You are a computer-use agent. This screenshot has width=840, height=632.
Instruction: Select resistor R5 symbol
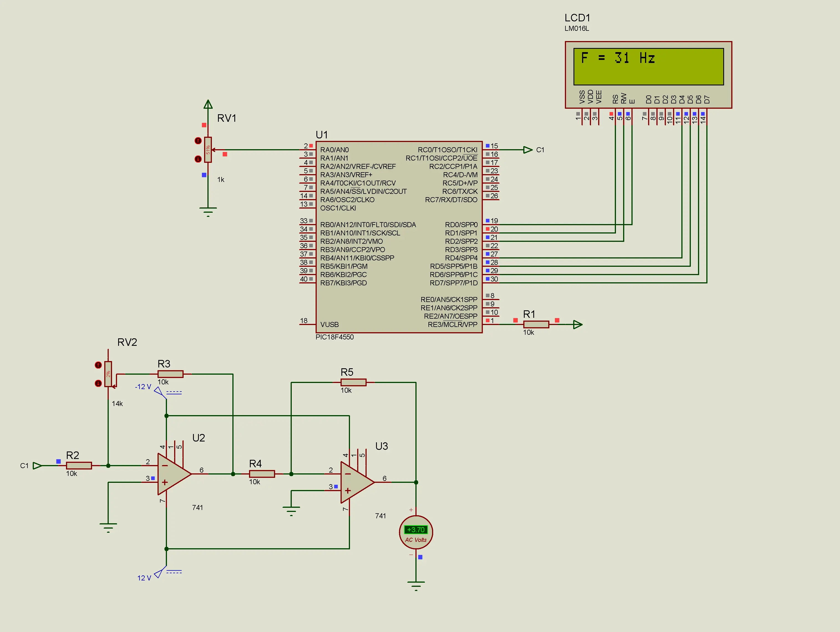354,382
